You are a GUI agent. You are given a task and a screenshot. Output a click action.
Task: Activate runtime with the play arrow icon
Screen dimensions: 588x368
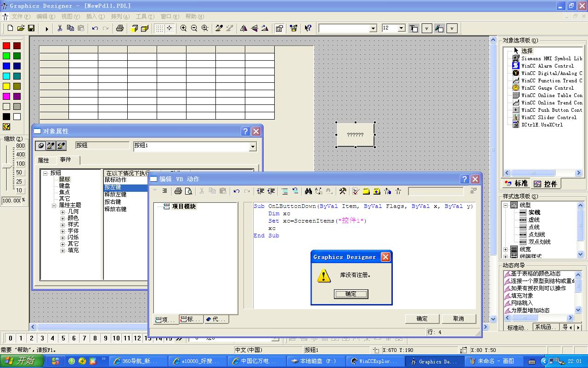[x=46, y=28]
